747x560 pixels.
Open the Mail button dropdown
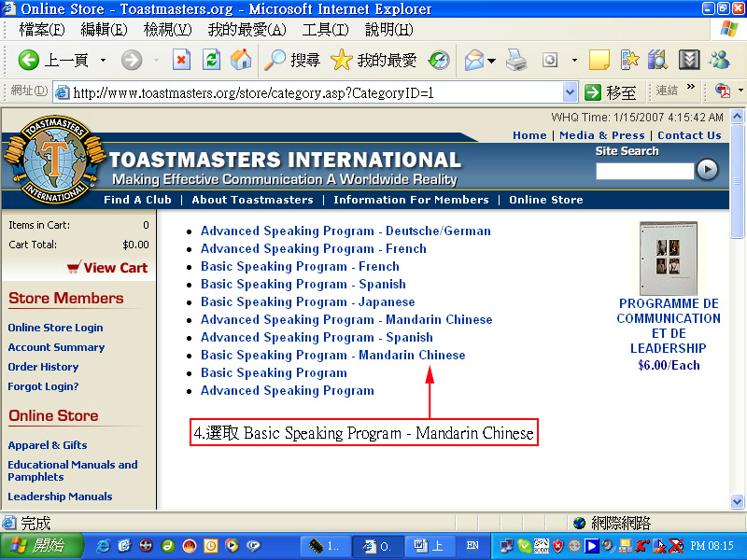tap(492, 61)
